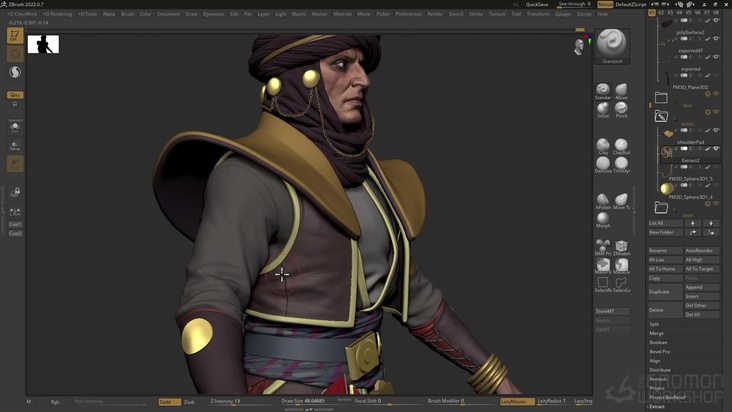Open the Preferences menu

click(408, 14)
